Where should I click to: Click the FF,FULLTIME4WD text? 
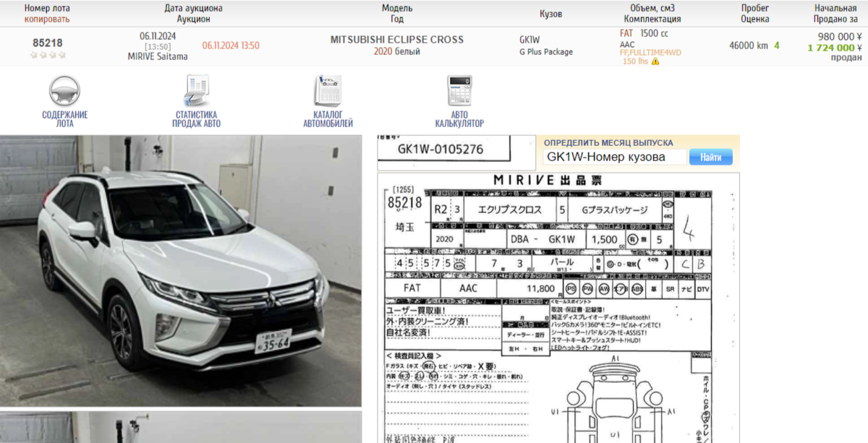pos(650,53)
